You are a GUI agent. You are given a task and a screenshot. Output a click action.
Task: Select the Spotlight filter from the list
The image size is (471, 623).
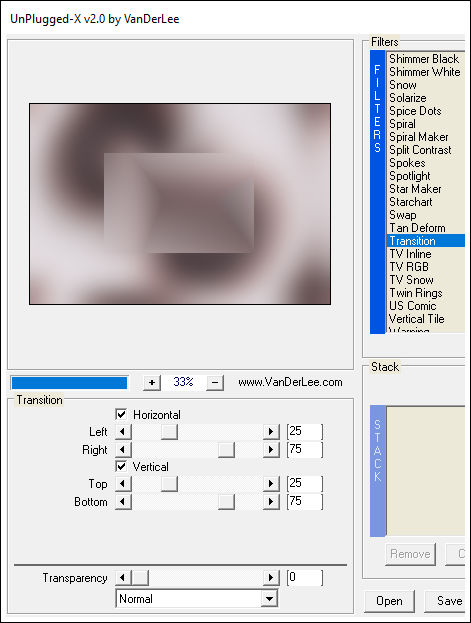[409, 176]
